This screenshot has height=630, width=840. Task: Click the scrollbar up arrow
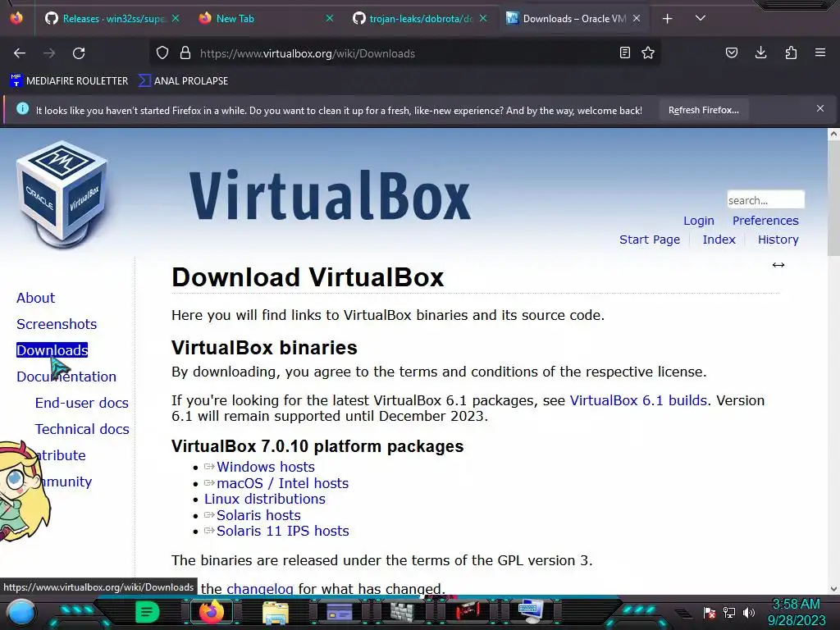pyautogui.click(x=833, y=134)
